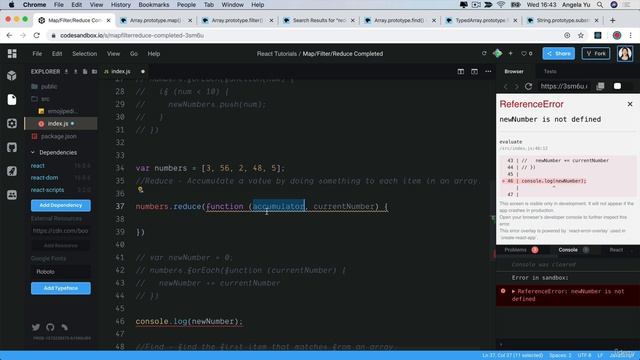This screenshot has height=360, width=640.
Task: Open the Help menu in CodeSandbox
Action: tap(154, 53)
